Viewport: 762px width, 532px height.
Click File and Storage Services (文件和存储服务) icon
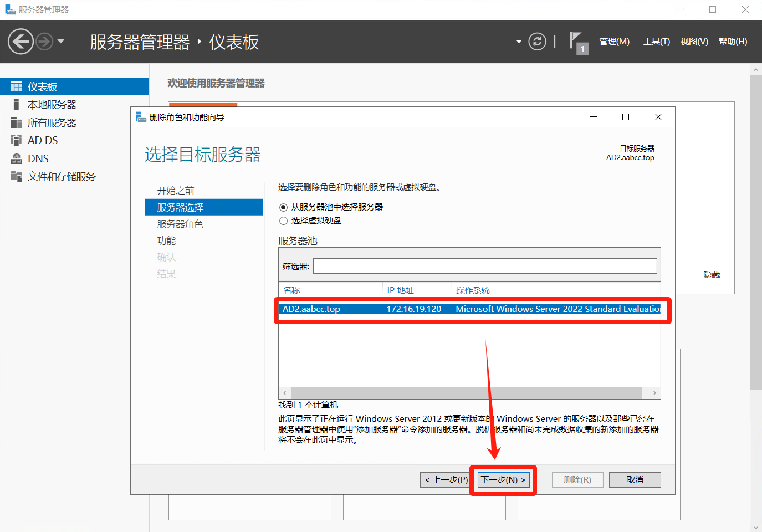click(x=17, y=176)
